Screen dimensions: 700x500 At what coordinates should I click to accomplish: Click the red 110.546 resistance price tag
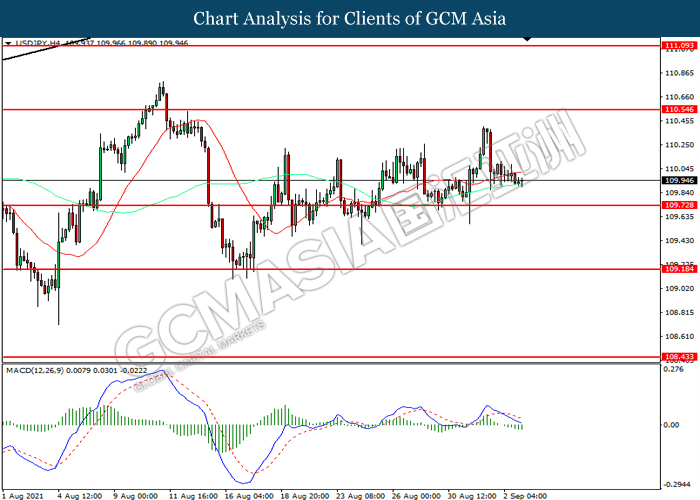click(x=679, y=109)
